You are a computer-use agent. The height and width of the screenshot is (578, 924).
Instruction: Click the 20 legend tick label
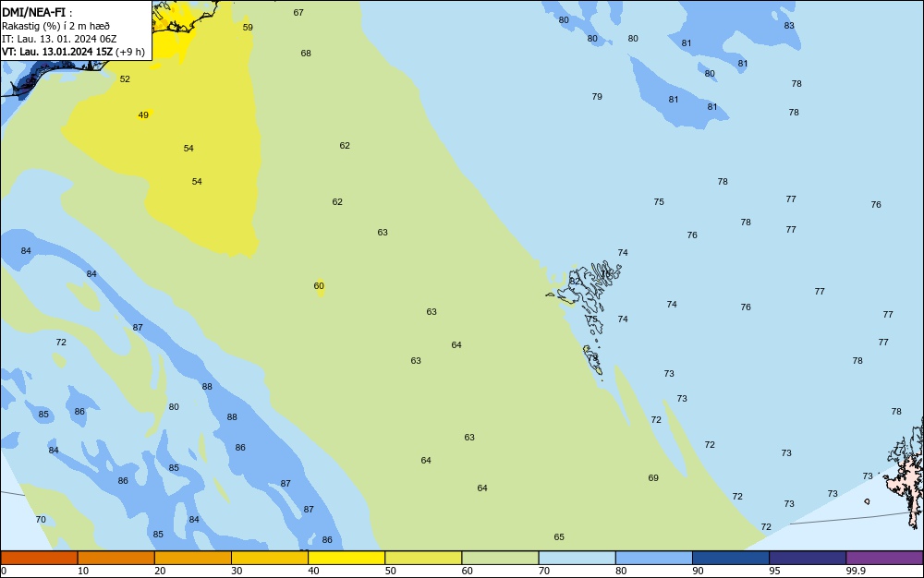point(160,571)
